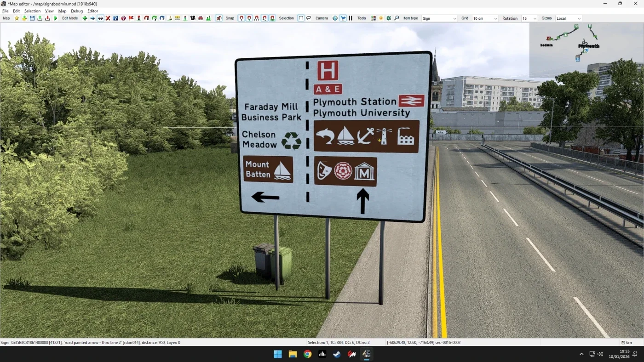Open the Map menu

tap(62, 11)
